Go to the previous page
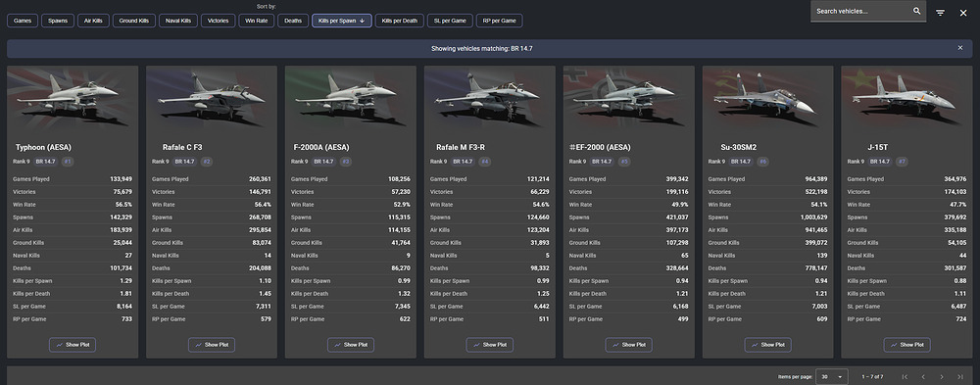This screenshot has width=980, height=385. pyautogui.click(x=923, y=377)
